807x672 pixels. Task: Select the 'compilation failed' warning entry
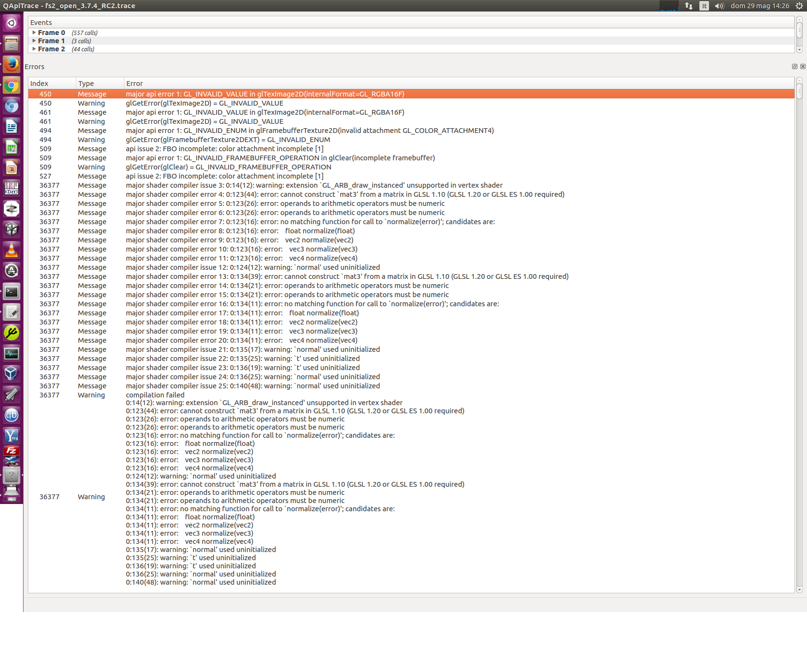155,395
